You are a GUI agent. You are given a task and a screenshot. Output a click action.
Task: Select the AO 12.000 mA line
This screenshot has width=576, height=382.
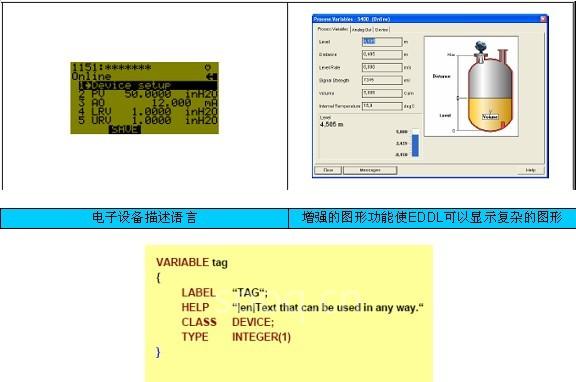[148, 102]
